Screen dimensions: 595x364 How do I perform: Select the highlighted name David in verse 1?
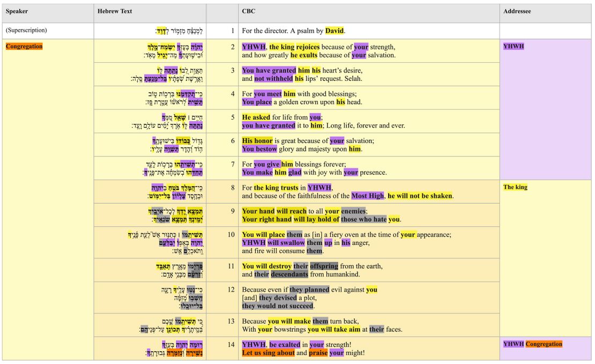coord(333,31)
